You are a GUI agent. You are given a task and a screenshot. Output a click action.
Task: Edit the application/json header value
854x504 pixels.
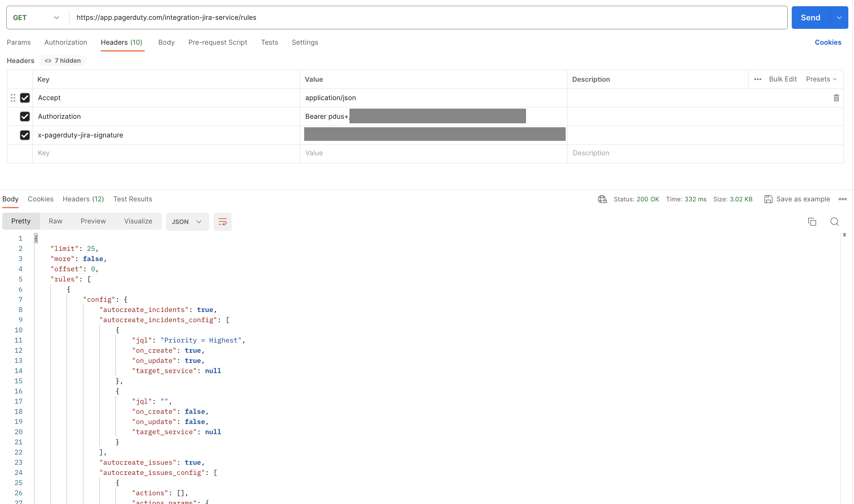434,98
